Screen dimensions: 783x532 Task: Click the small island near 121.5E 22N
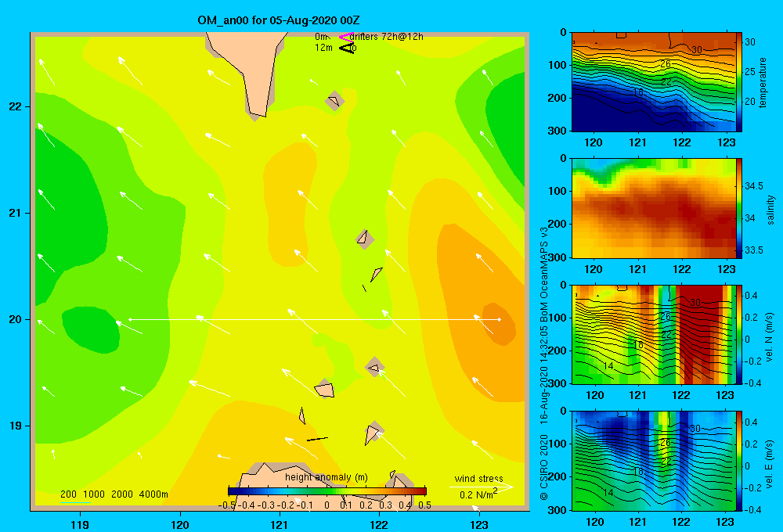click(x=334, y=101)
